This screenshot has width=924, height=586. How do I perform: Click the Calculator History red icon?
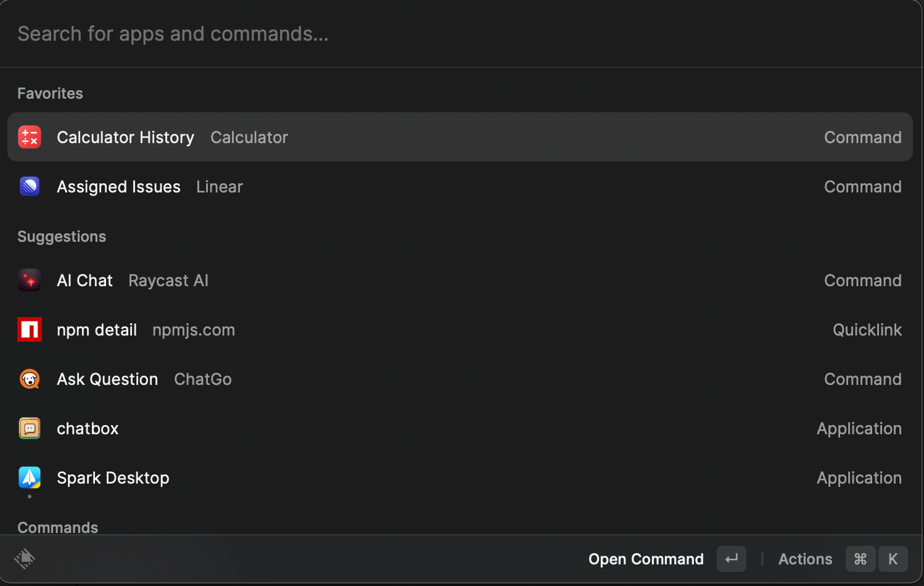point(30,137)
